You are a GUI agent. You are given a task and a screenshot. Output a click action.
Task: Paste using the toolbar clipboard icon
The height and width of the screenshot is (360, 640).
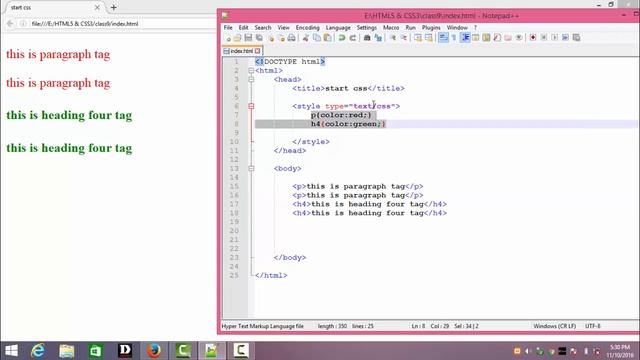(327, 38)
